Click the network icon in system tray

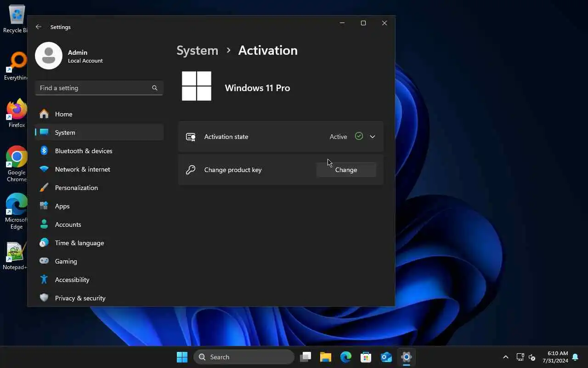pos(520,357)
